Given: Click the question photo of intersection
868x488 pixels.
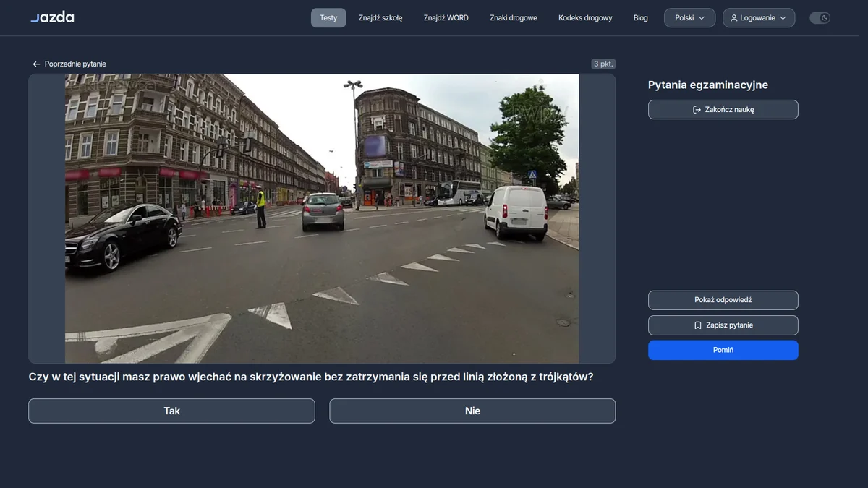Looking at the screenshot, I should click(x=322, y=218).
